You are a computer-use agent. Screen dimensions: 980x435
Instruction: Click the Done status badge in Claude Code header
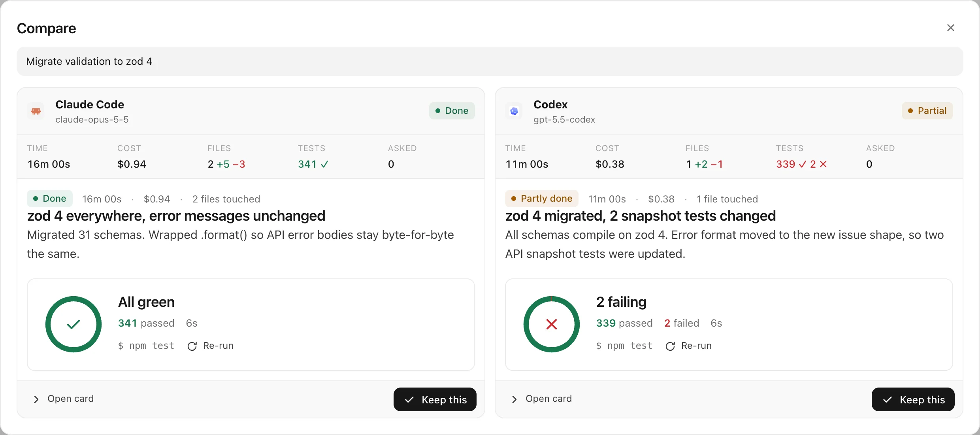click(x=452, y=111)
